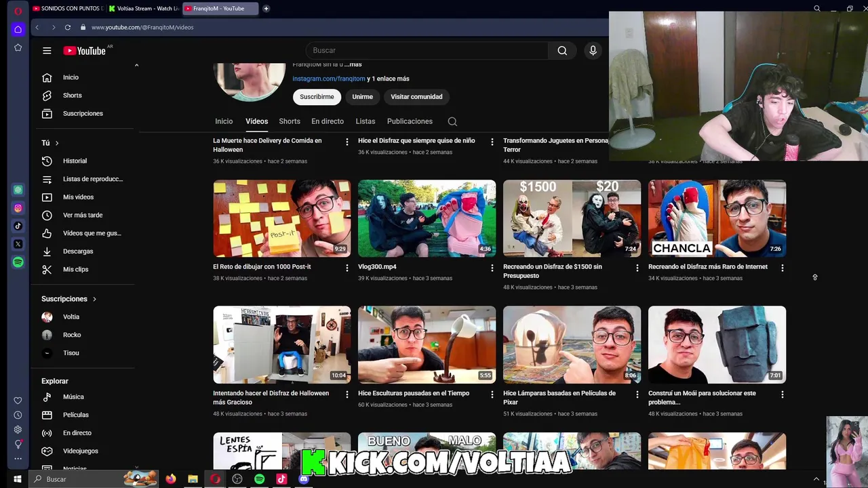This screenshot has height=488, width=868.
Task: Play the Moái video thumbnail
Action: click(x=717, y=345)
